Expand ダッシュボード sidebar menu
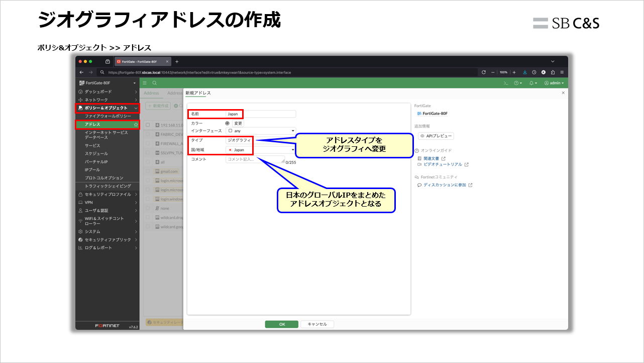Viewport: 644px width, 363px height. [107, 92]
